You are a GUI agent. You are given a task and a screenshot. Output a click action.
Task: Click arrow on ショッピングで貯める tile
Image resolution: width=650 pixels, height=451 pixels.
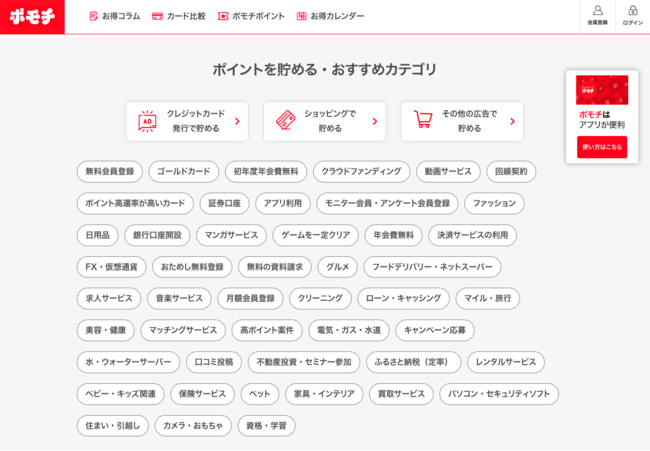[375, 121]
